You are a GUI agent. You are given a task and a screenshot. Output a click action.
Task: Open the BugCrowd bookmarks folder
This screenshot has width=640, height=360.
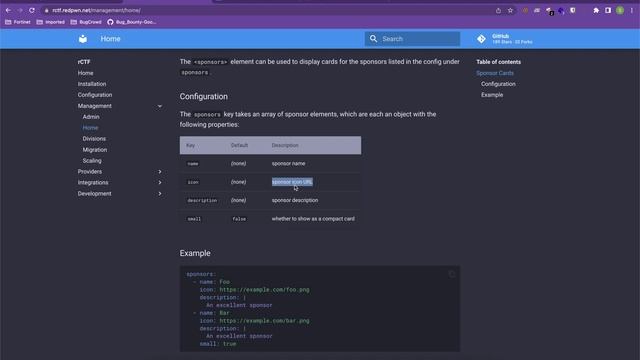click(86, 22)
